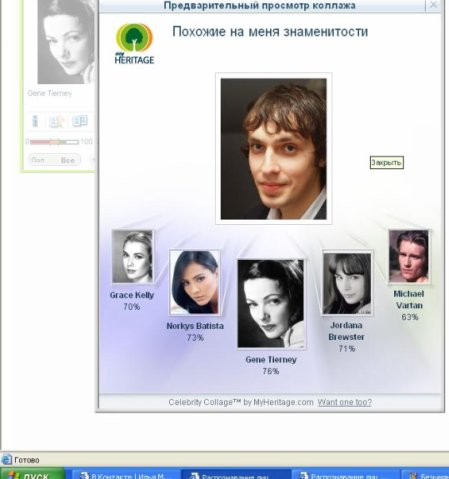Image resolution: width=449 pixels, height=479 pixels.
Task: Click the person photo icon in the background panel
Action: (56, 121)
